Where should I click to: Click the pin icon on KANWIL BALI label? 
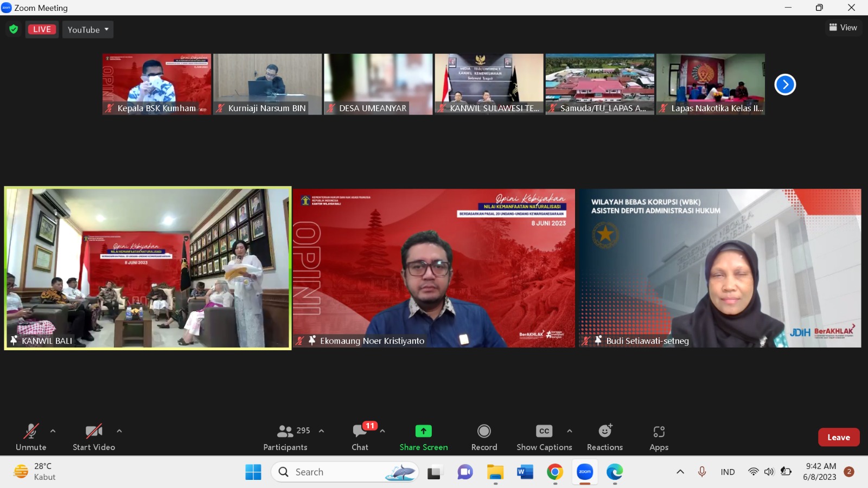tap(14, 341)
